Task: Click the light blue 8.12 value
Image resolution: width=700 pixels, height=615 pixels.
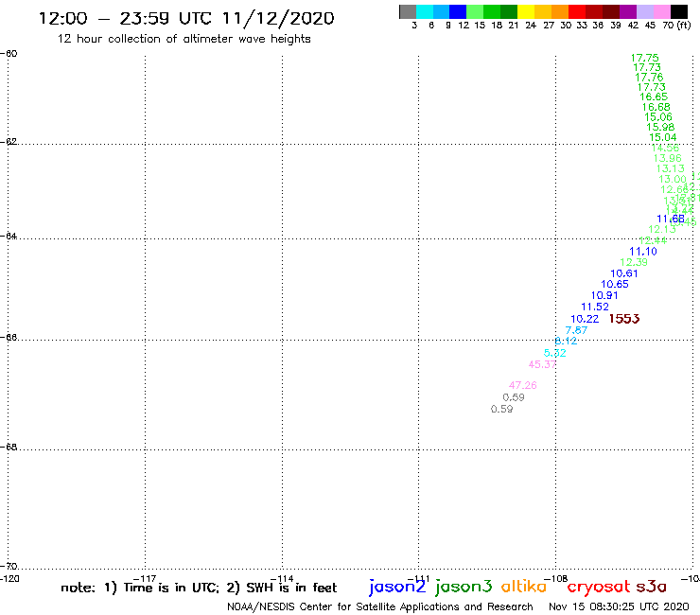Action: click(x=566, y=342)
